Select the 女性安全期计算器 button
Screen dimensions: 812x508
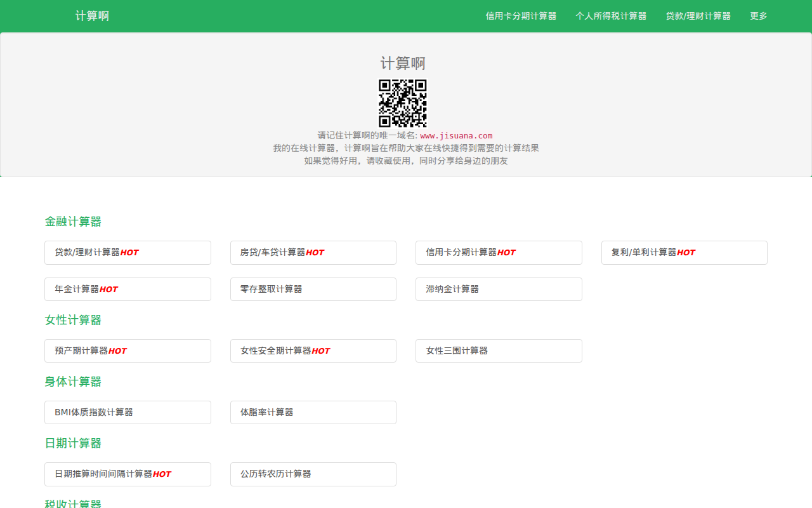coord(313,351)
